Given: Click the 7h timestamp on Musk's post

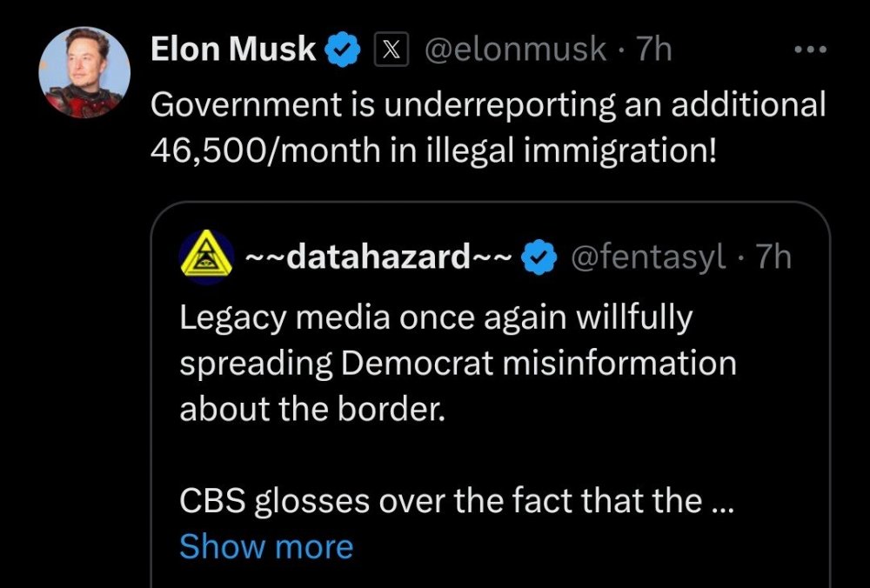Looking at the screenshot, I should (653, 50).
